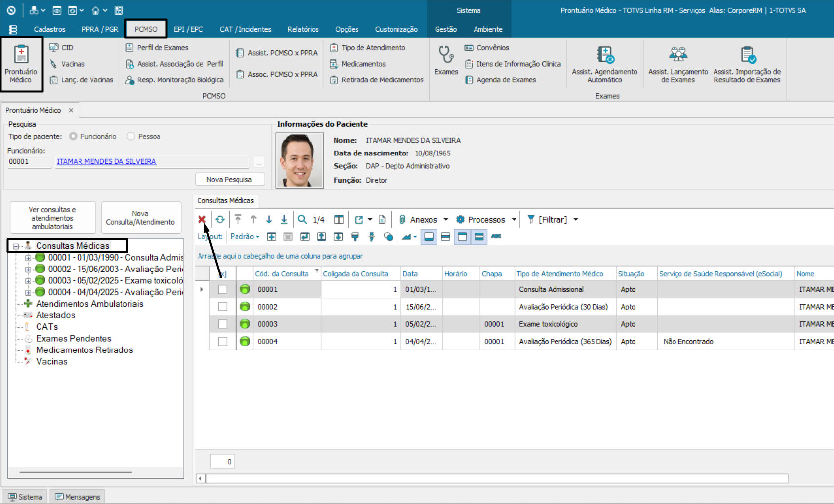Open the PPRA / PGR ribbon tab
Screen dimensions: 834x504
(100, 29)
